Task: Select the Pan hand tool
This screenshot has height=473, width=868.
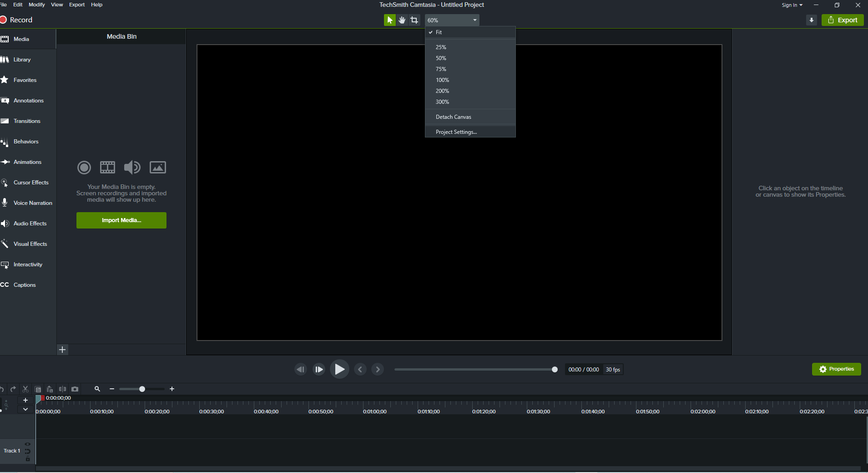Action: point(402,20)
